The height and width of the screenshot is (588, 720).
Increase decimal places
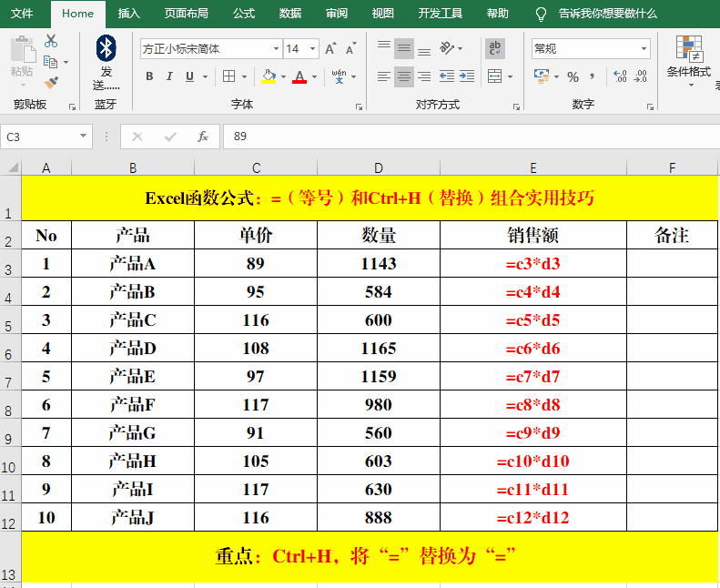(620, 76)
